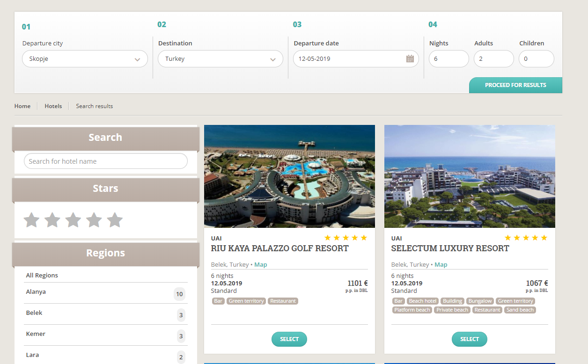Open the departure date calendar icon

pyautogui.click(x=410, y=59)
